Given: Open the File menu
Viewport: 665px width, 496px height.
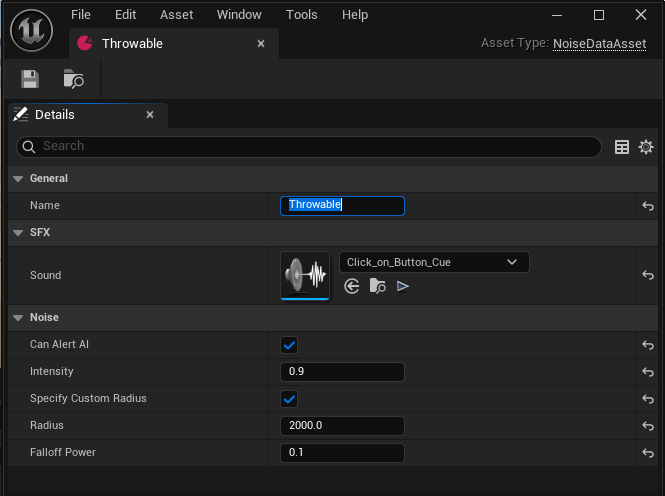Looking at the screenshot, I should [x=81, y=15].
